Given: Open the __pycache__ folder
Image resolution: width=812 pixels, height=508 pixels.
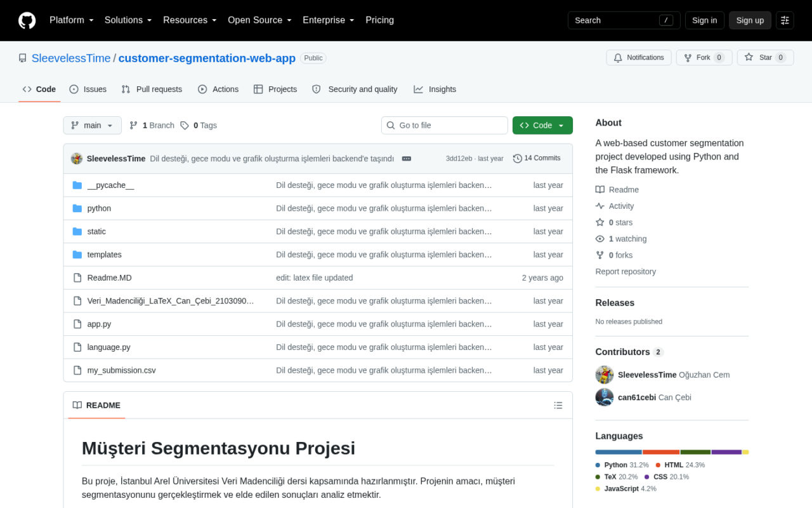Looking at the screenshot, I should 110,185.
